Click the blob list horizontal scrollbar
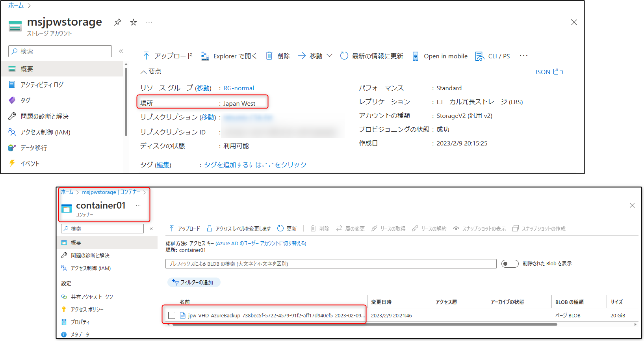The height and width of the screenshot is (341, 644). 365,324
